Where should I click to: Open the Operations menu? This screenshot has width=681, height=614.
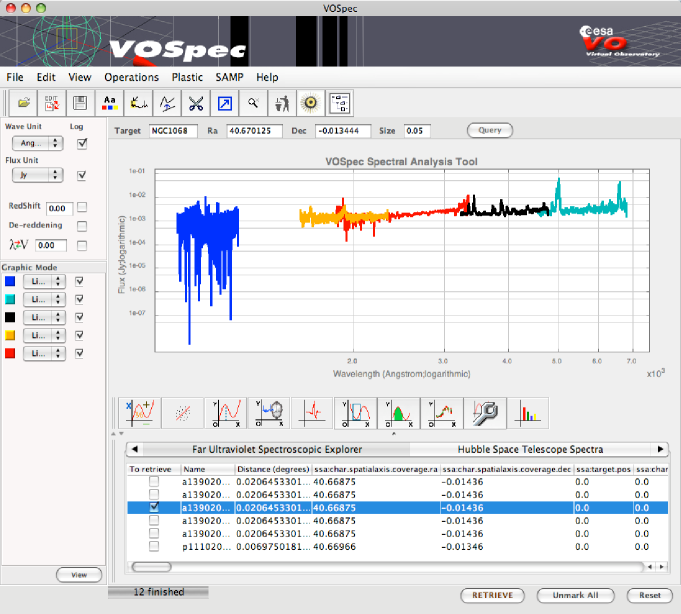pyautogui.click(x=131, y=77)
